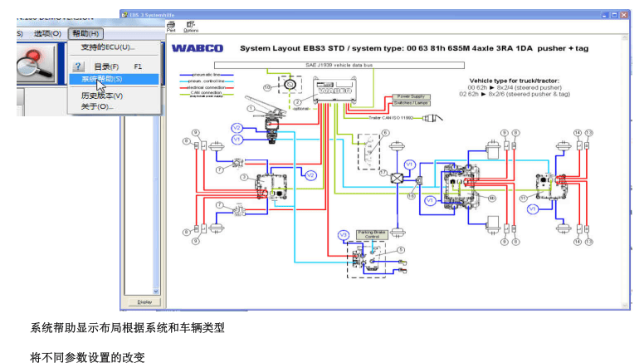Click the crossed valve symbol marked 17
Image resolution: width=644 pixels, height=363 pixels.
point(397,179)
